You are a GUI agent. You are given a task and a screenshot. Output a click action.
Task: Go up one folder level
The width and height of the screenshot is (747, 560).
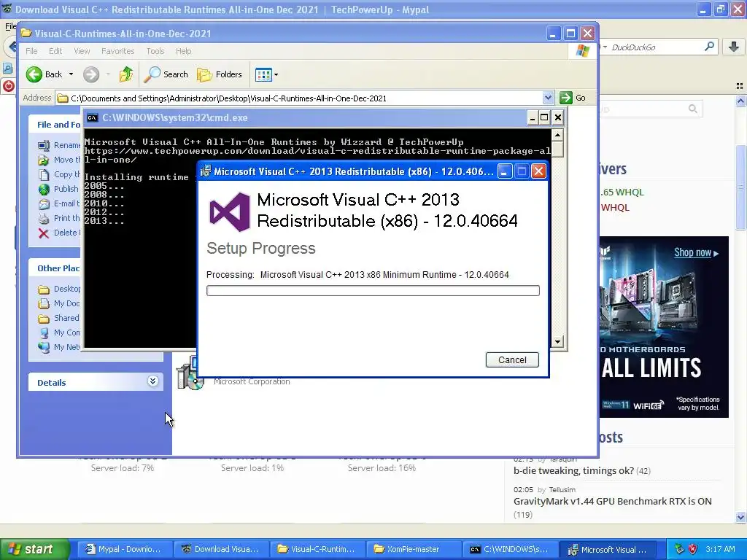pos(126,74)
